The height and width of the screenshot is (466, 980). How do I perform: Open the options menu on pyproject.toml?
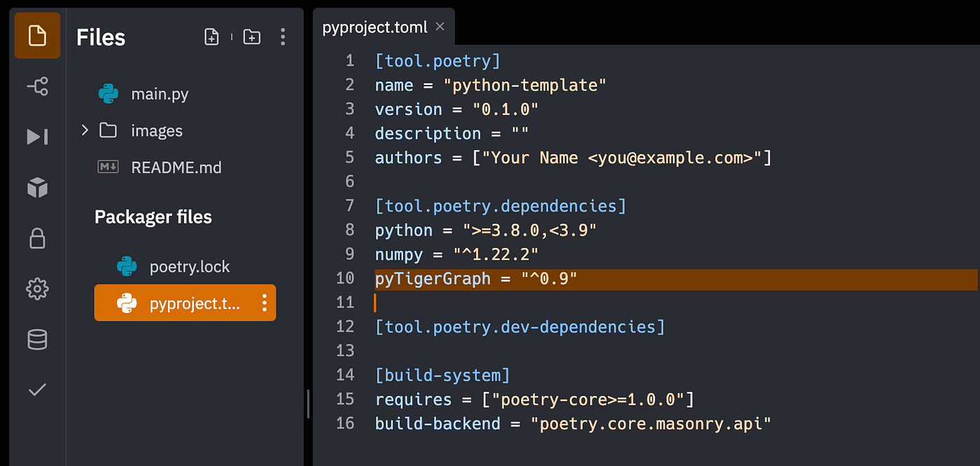click(264, 303)
